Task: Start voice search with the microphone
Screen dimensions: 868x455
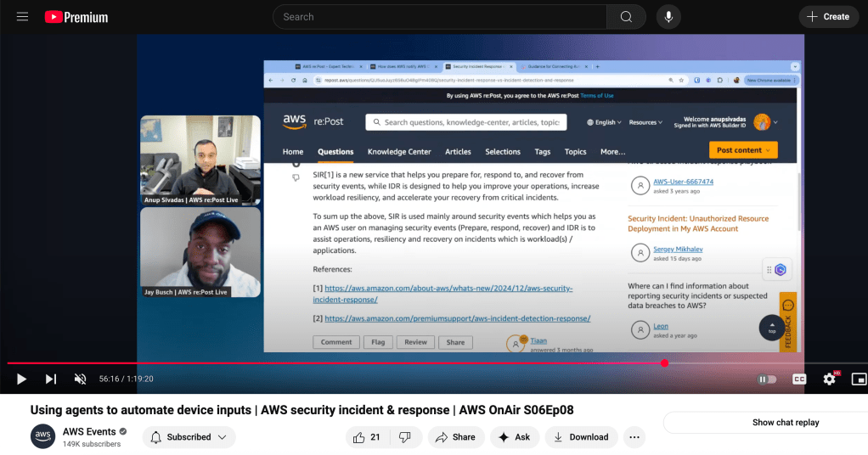Action: pos(668,17)
